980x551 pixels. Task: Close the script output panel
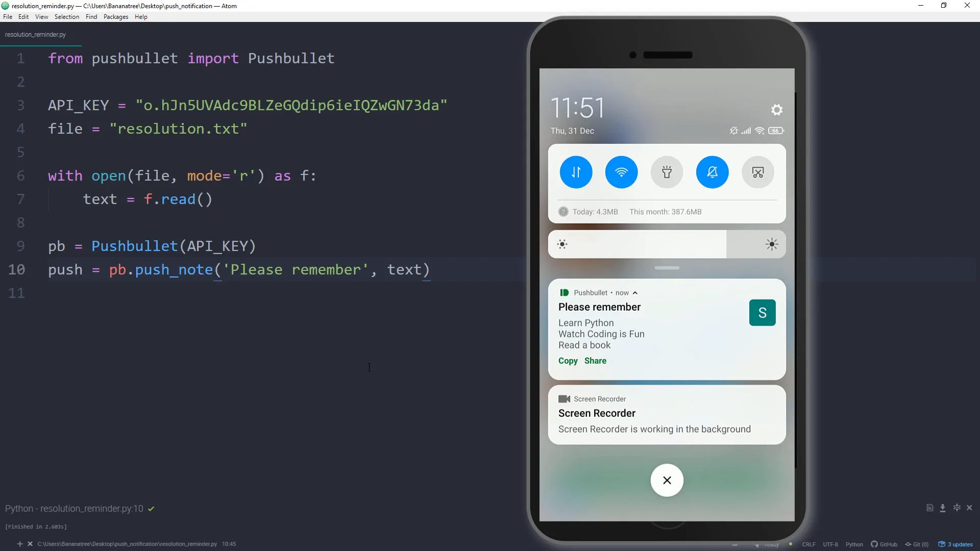pos(969,508)
